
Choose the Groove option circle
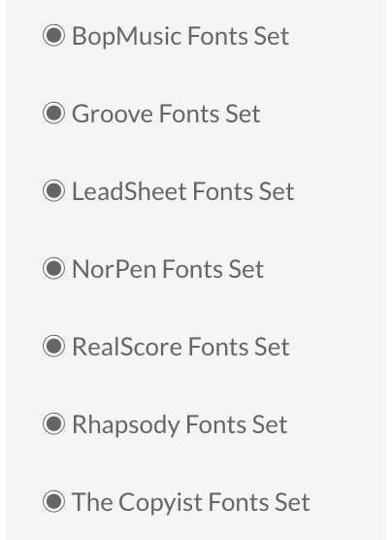(x=53, y=113)
